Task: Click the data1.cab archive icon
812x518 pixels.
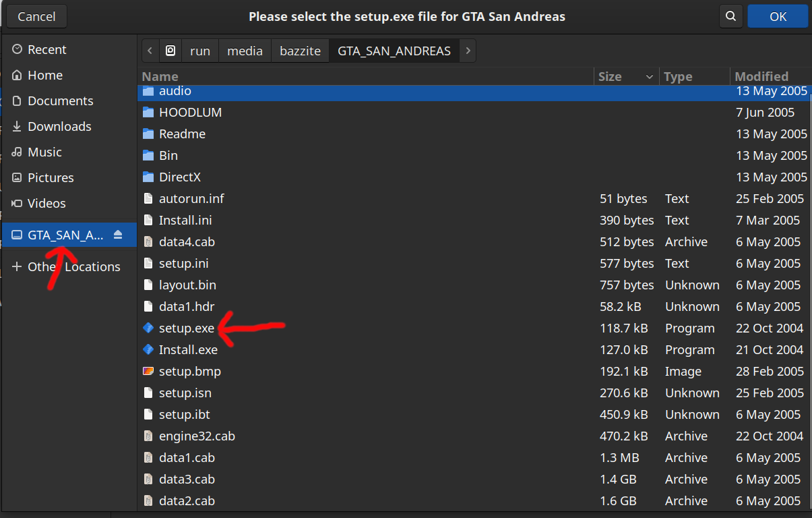Action: (x=148, y=457)
